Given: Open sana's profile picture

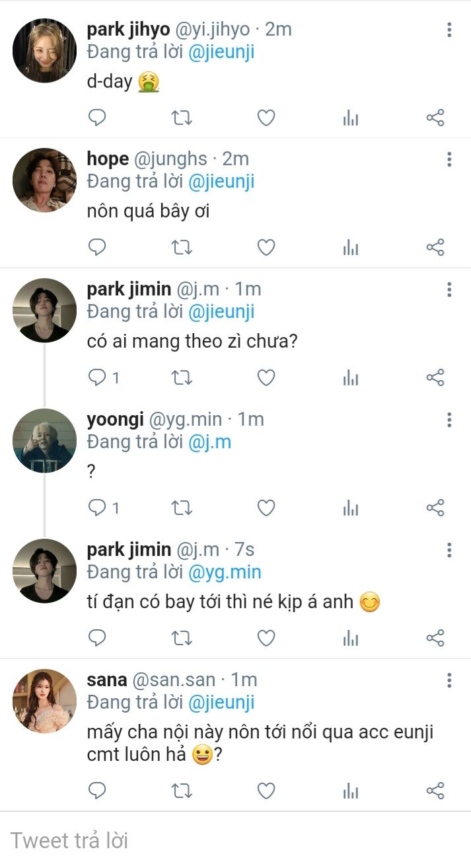Looking at the screenshot, I should 45,701.
